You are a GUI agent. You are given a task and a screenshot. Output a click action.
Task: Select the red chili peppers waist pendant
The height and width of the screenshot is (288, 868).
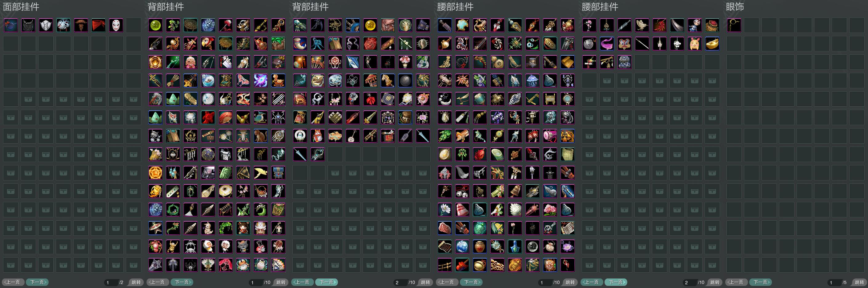click(659, 25)
